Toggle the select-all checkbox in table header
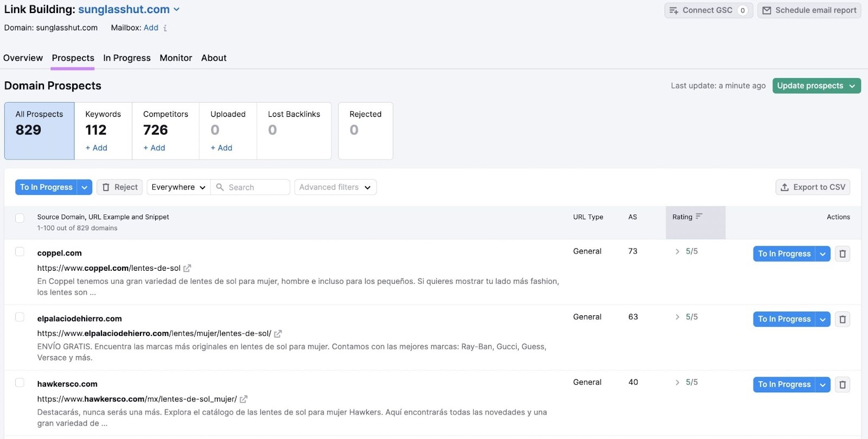 pos(20,218)
